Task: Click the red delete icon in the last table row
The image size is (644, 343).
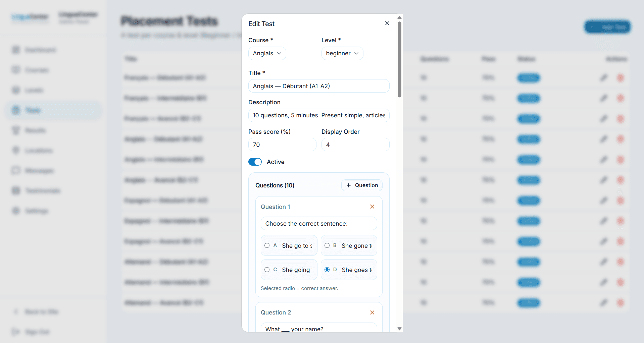Action: (621, 303)
